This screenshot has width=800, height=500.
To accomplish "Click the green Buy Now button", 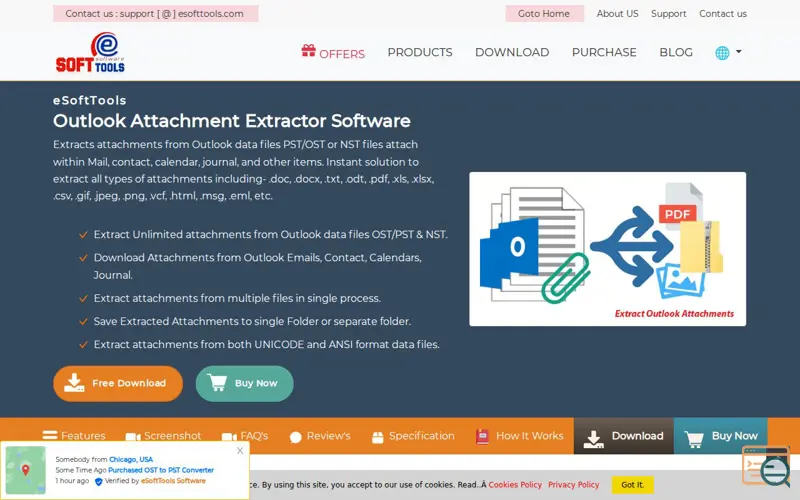I will pos(244,383).
